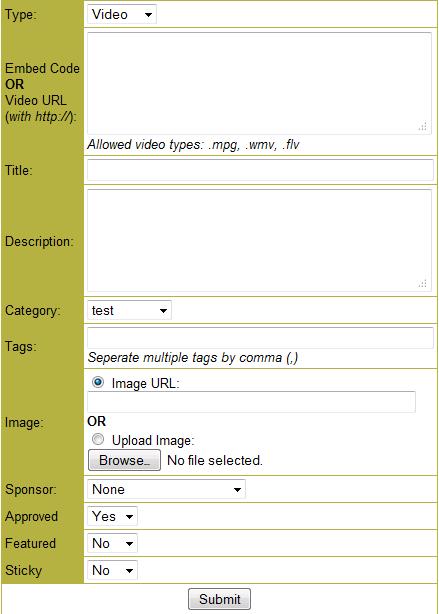Focus the Title input field
This screenshot has height=614, width=439.
click(x=260, y=170)
